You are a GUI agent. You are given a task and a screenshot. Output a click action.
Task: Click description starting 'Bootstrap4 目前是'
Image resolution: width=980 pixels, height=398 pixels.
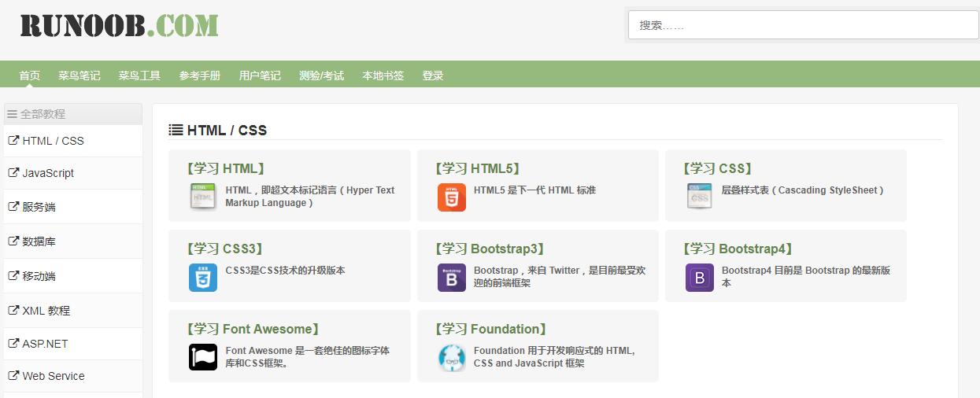806,276
